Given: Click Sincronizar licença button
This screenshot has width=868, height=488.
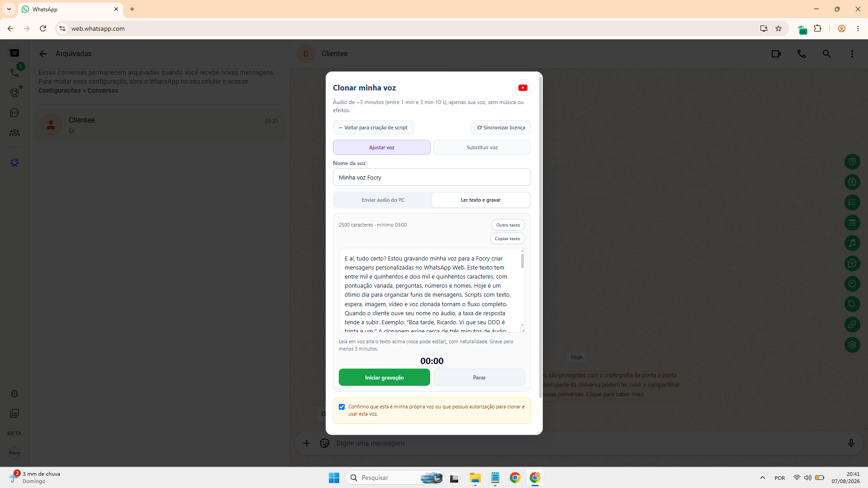Looking at the screenshot, I should pyautogui.click(x=501, y=128).
